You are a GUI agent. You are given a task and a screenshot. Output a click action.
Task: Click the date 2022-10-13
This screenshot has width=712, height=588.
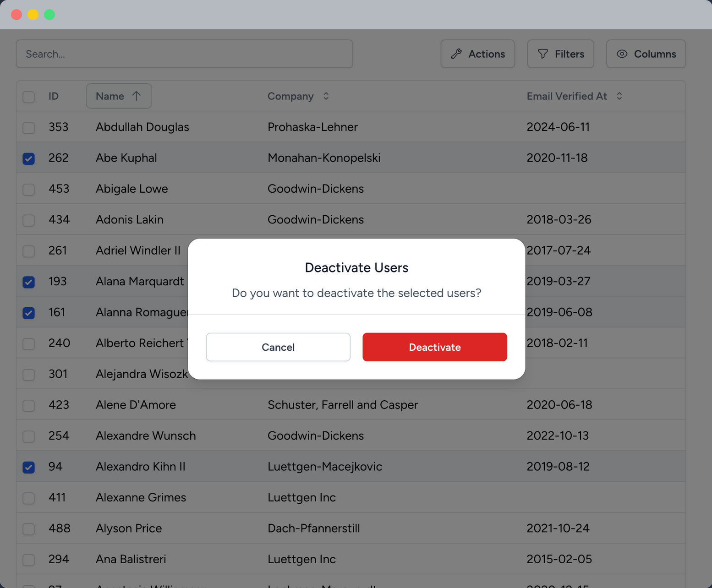tap(558, 436)
